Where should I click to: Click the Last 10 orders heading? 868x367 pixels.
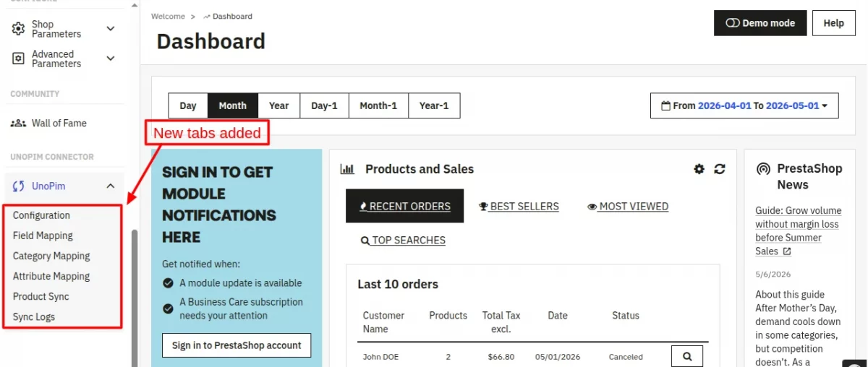click(x=398, y=284)
